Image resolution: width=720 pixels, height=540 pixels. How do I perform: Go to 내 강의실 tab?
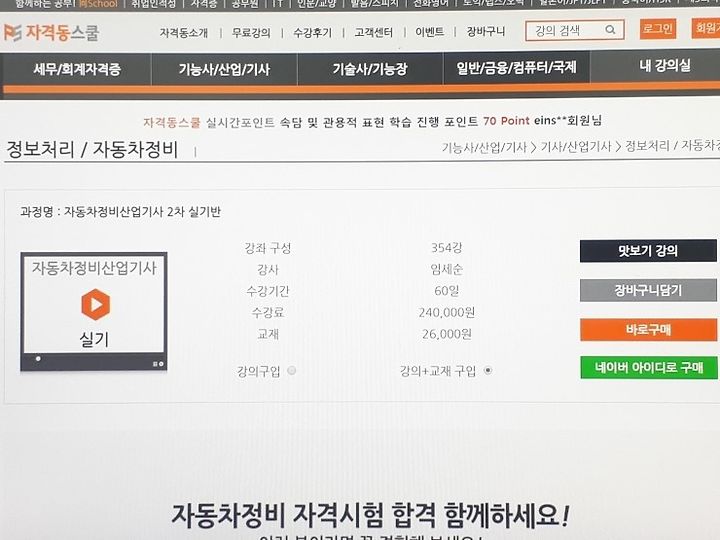click(x=664, y=66)
